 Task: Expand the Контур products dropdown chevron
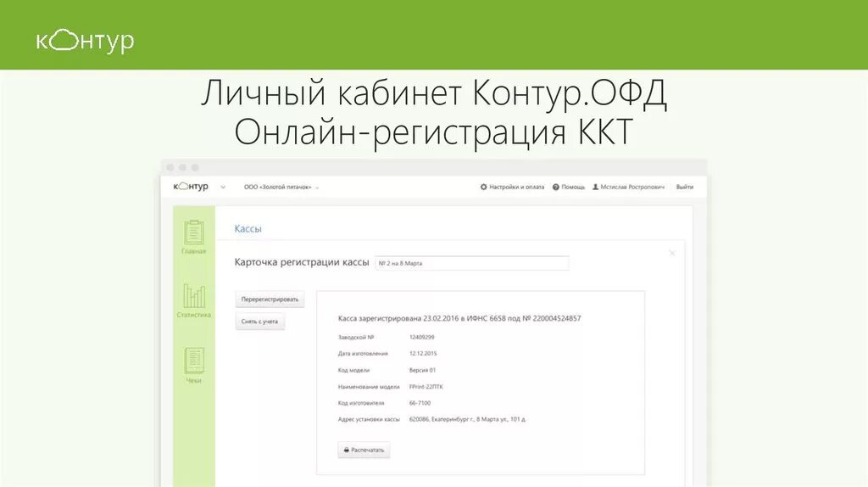tap(223, 188)
